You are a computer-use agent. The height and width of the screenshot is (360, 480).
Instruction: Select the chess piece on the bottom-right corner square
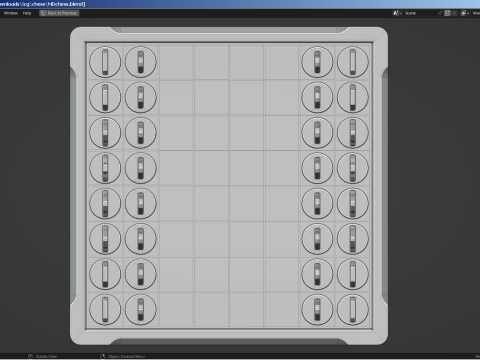[x=353, y=309]
